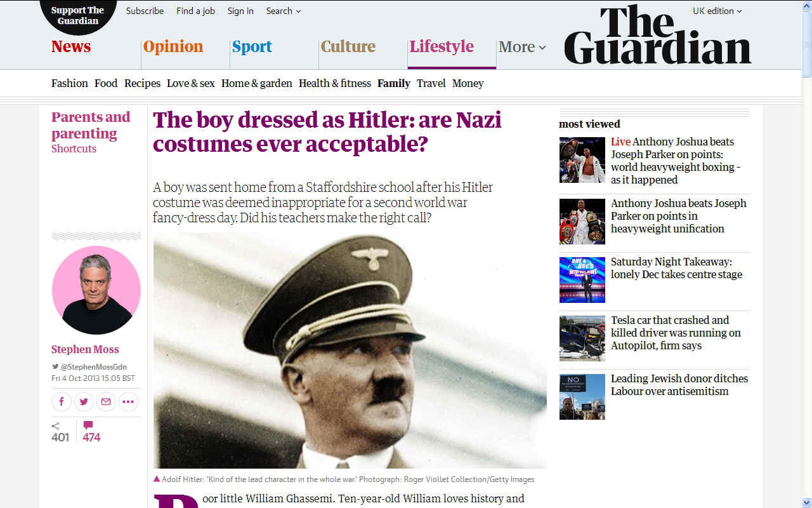Share article on Facebook icon
The image size is (812, 508).
[x=62, y=401]
